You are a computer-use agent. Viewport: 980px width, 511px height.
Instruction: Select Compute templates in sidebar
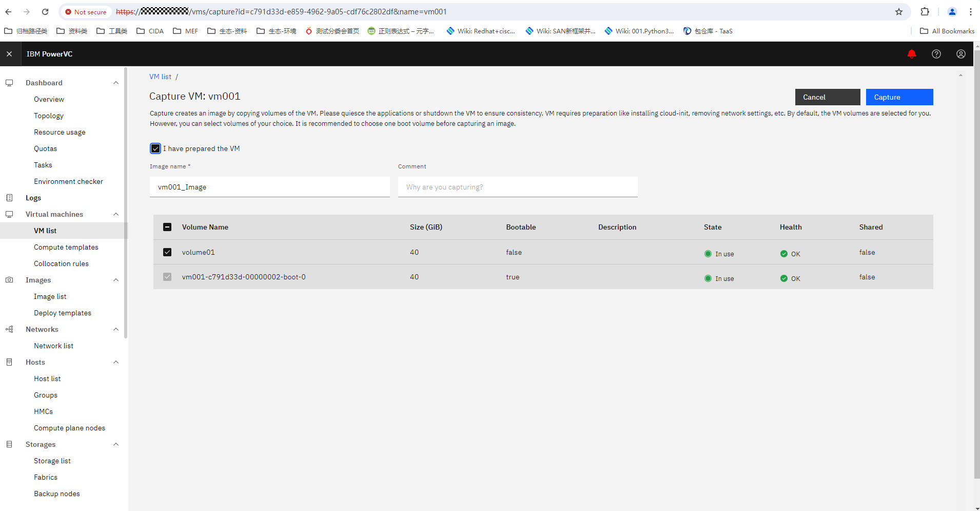tap(66, 247)
